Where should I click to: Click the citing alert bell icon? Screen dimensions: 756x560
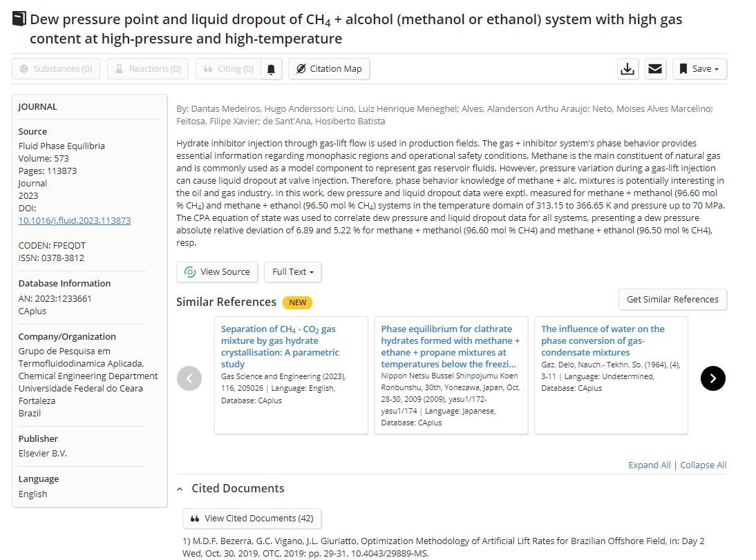click(271, 69)
